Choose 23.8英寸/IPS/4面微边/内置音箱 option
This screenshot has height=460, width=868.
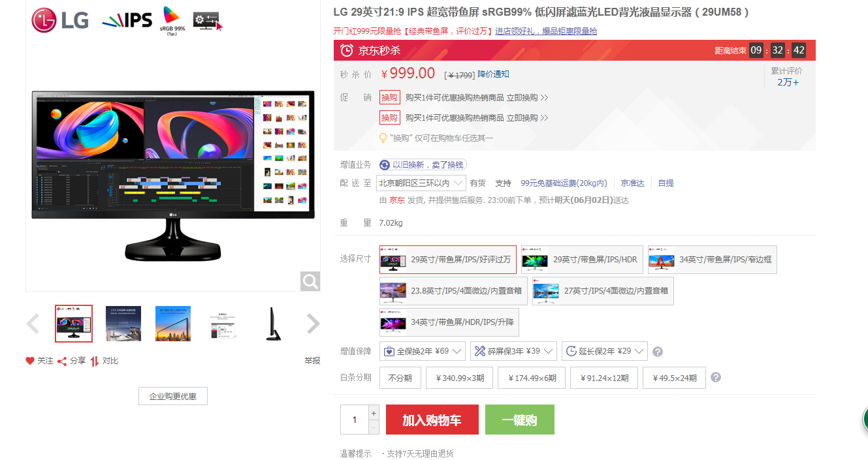[x=453, y=291]
